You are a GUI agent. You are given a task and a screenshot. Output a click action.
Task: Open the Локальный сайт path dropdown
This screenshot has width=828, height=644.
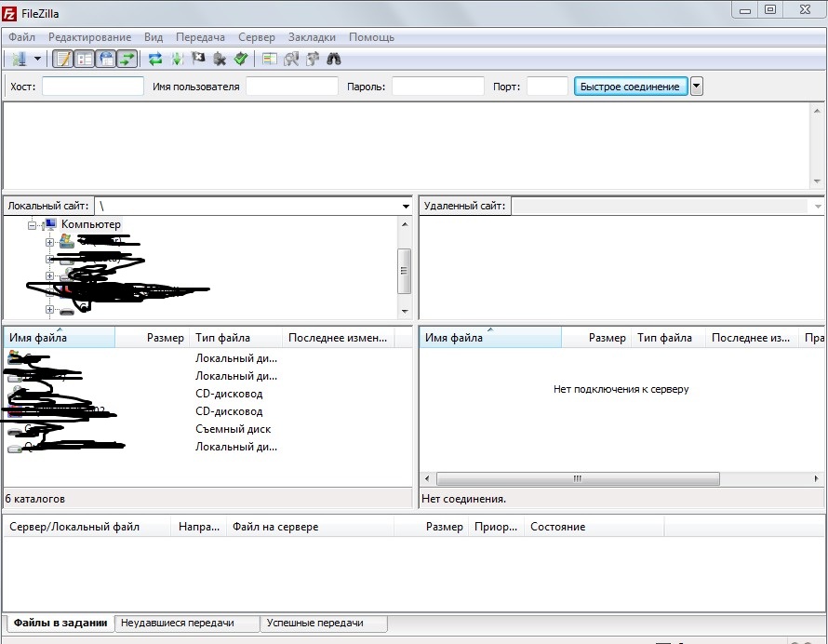tap(406, 207)
